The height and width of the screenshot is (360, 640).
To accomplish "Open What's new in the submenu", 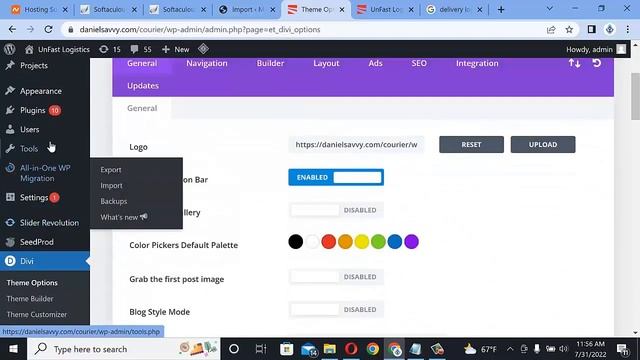I will 124,217.
